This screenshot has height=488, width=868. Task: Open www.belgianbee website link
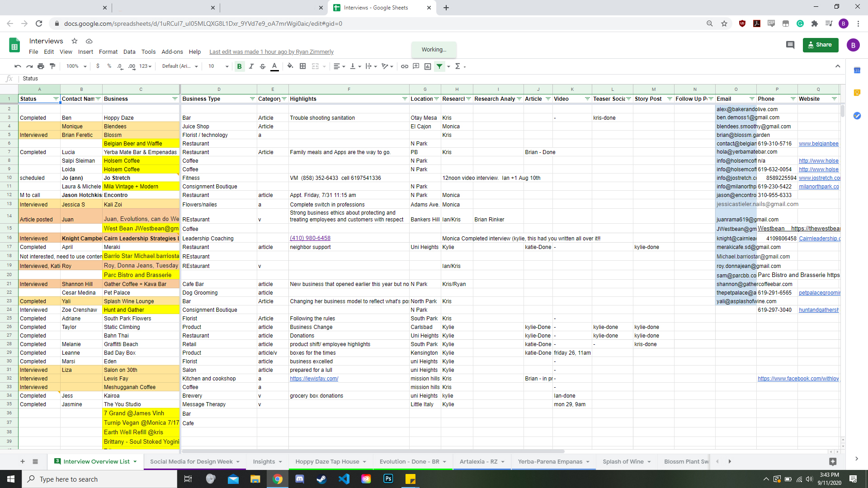819,144
